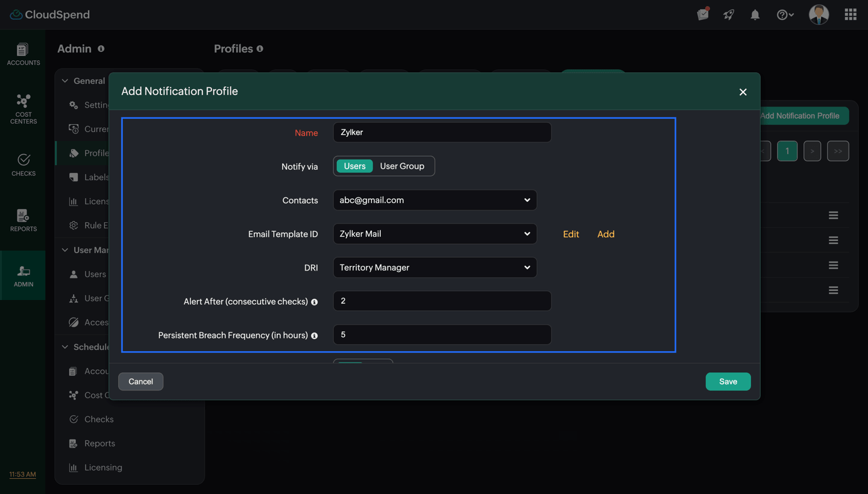Click the info icon beside Profiles heading
The image size is (868, 494).
[260, 49]
